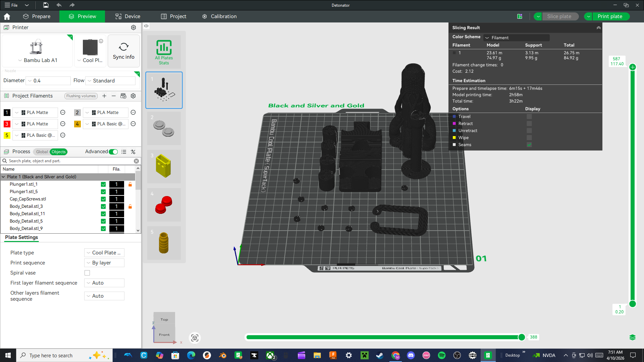Edit filament 4 preset icon
Viewport: 644px width, 362px height.
coord(133,124)
